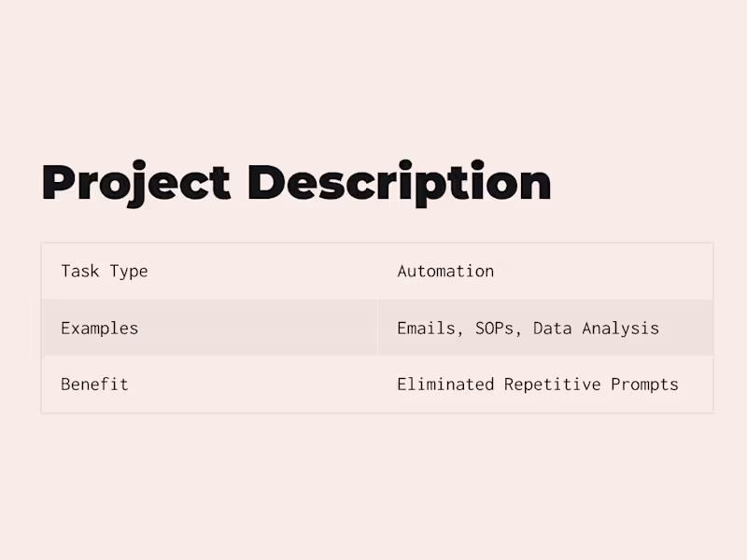The image size is (747, 560).
Task: Click the word Analysis in Examples row
Action: click(x=621, y=329)
